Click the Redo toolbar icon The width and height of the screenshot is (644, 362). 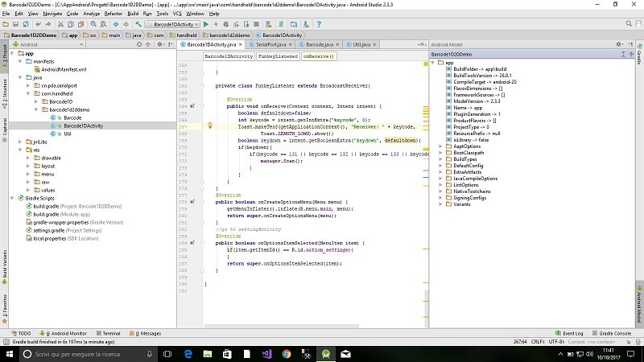48,24
